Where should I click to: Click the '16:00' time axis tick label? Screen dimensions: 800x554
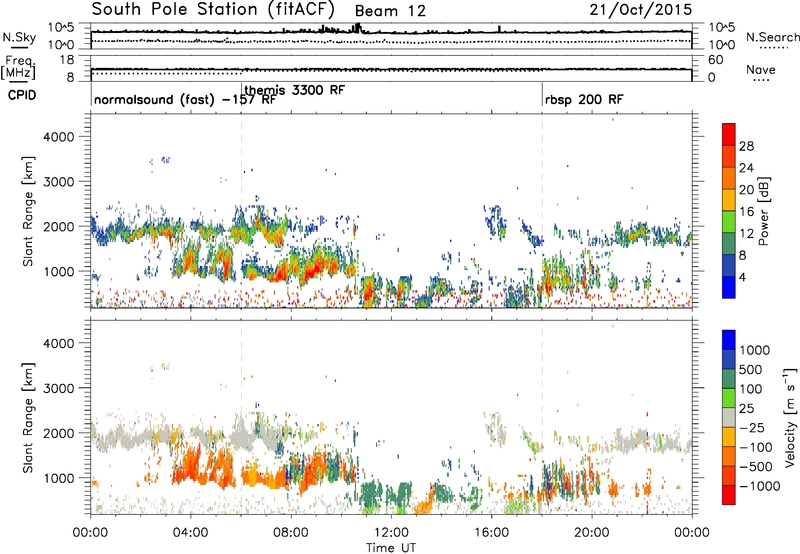(x=491, y=532)
